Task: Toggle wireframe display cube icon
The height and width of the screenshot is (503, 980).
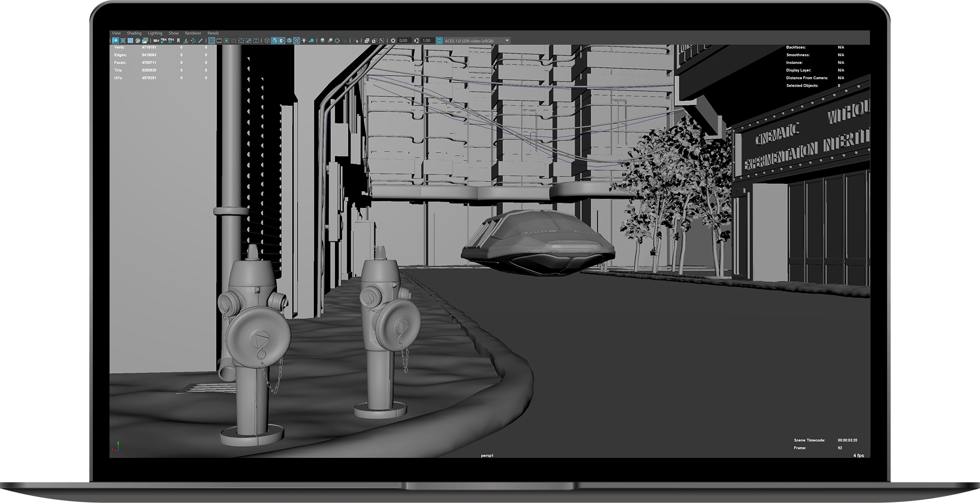Action: pos(267,41)
